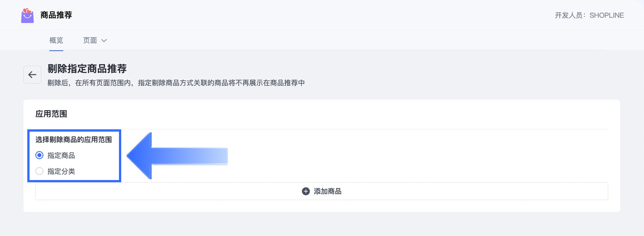
Task: Click the 选择剔除商品的应用范围 label
Action: coord(73,140)
